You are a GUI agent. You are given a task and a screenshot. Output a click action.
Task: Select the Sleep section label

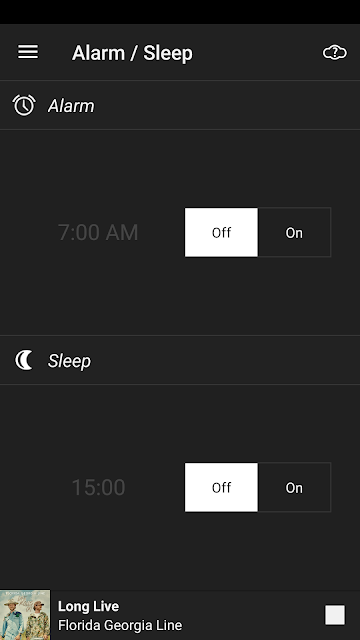coord(69,361)
